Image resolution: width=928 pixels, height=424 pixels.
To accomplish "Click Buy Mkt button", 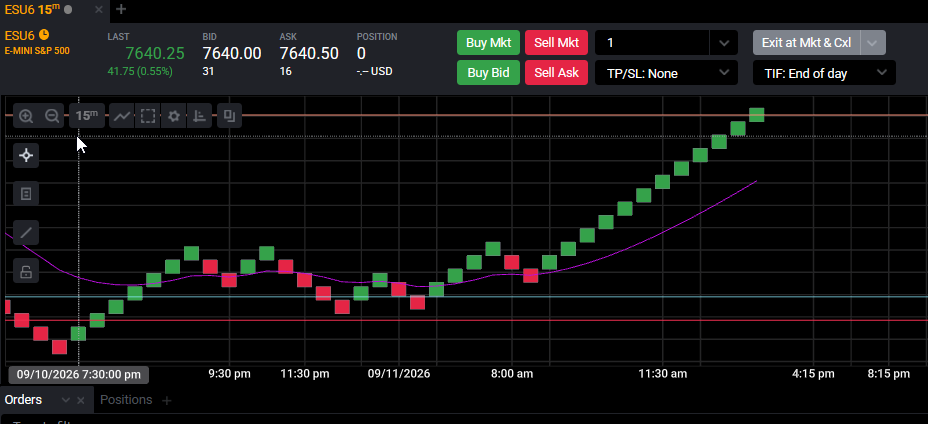I will click(x=488, y=43).
